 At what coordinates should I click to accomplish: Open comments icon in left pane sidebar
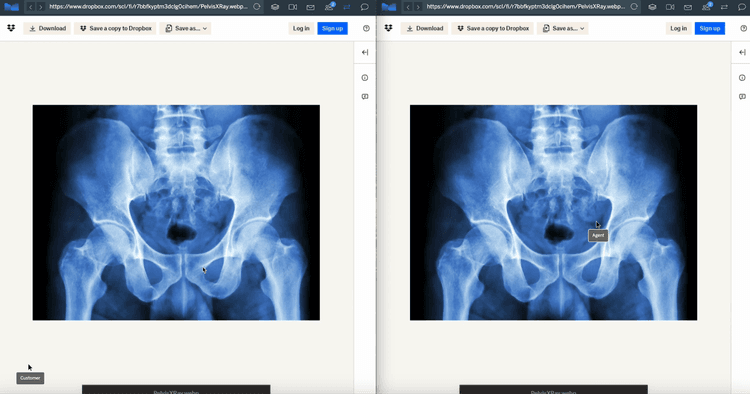[x=365, y=97]
